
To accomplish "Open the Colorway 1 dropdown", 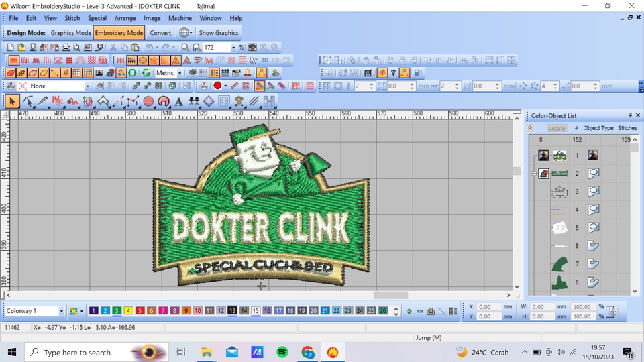I will pos(61,311).
